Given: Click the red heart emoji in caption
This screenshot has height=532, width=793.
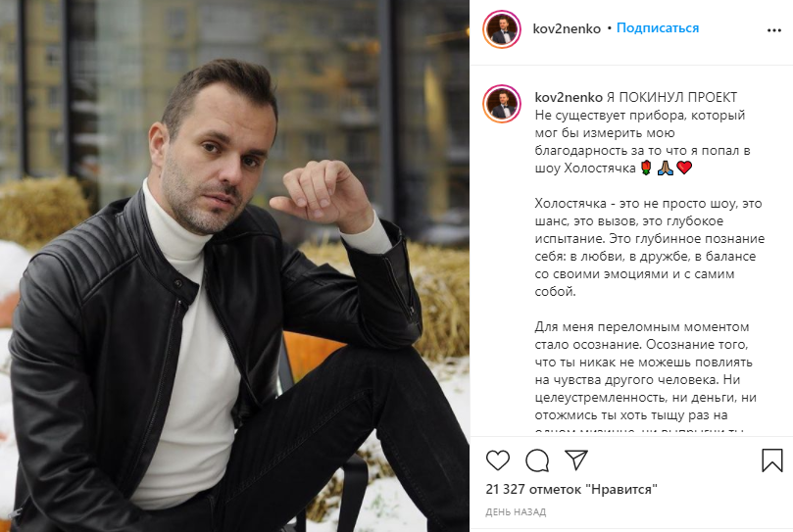Looking at the screenshot, I should click(x=684, y=168).
